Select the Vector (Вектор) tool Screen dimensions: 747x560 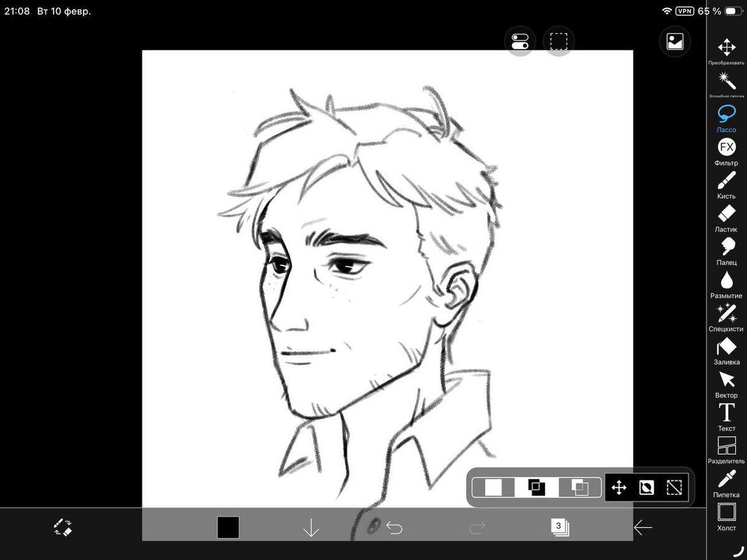(726, 384)
